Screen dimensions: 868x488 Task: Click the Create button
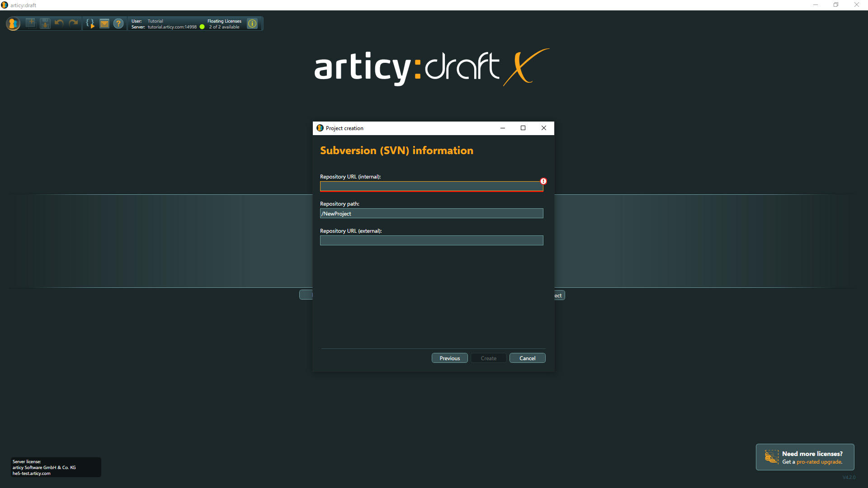click(x=488, y=358)
